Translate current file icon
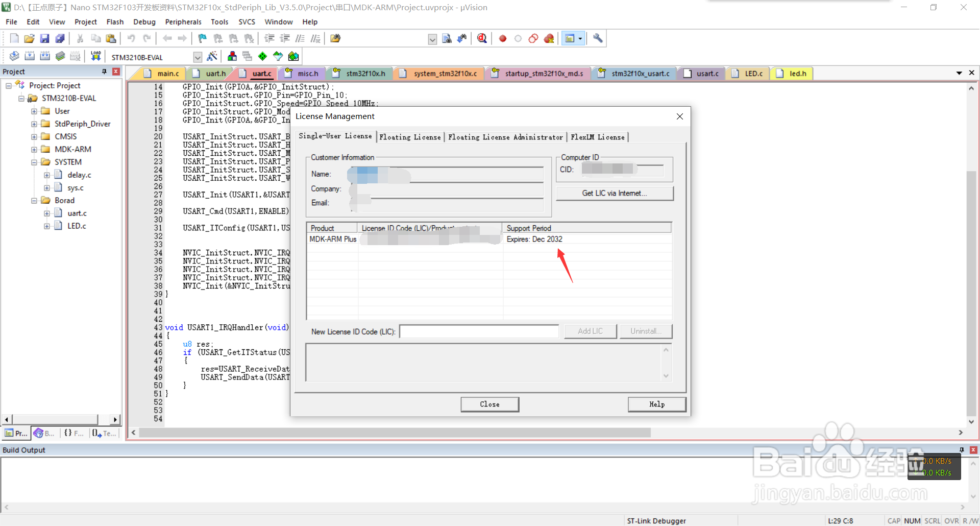Screen dimensions: 980x526 pos(14,56)
